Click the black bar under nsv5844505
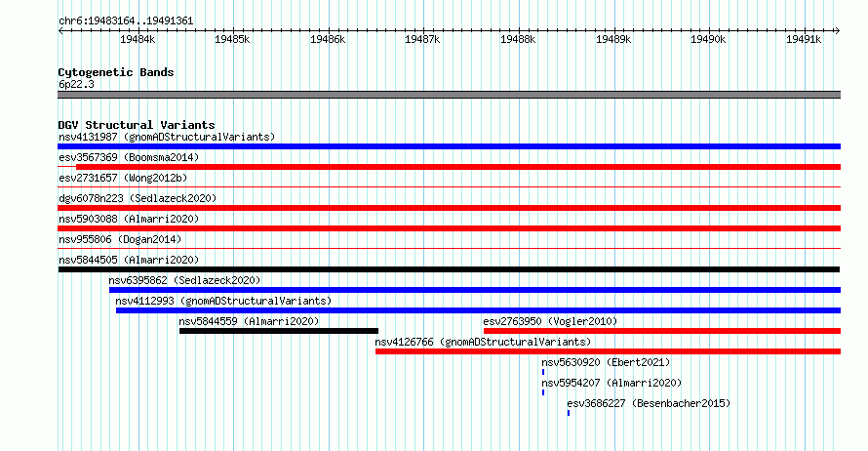Screen dimensions: 868x451 449,269
